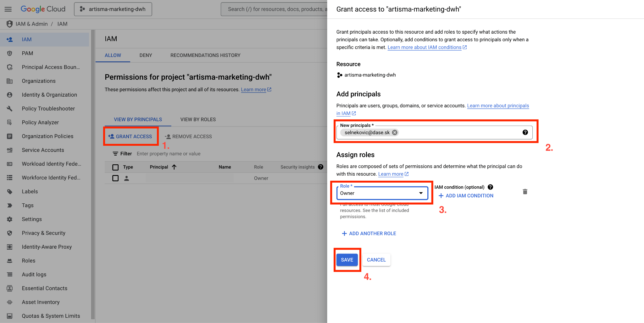Click the Privacy & Security shield icon
Viewport: 644px width, 323px height.
point(10,233)
